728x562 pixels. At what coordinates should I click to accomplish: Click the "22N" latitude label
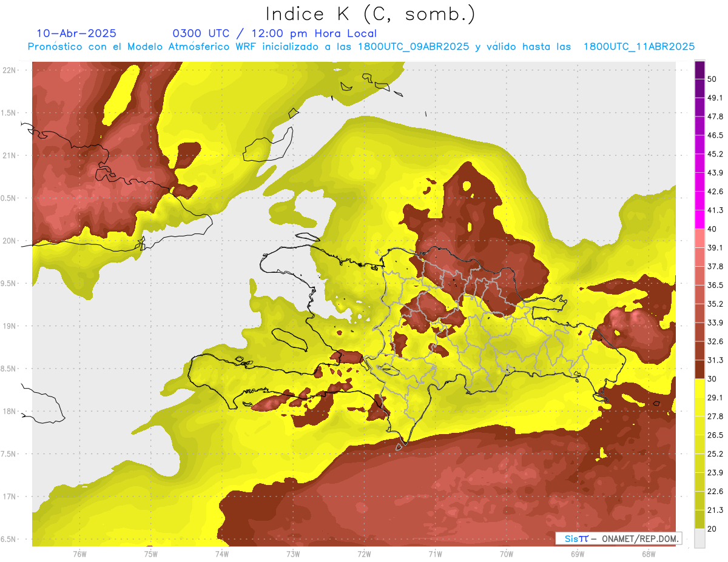(x=9, y=70)
